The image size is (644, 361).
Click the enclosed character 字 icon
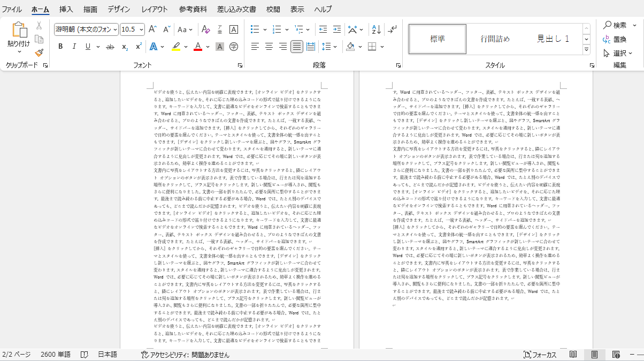coord(234,47)
